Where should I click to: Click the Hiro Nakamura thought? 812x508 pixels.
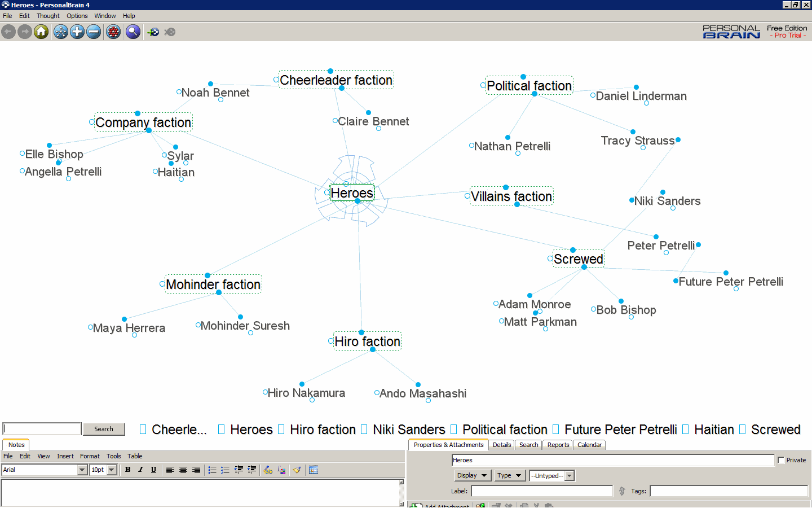(306, 393)
